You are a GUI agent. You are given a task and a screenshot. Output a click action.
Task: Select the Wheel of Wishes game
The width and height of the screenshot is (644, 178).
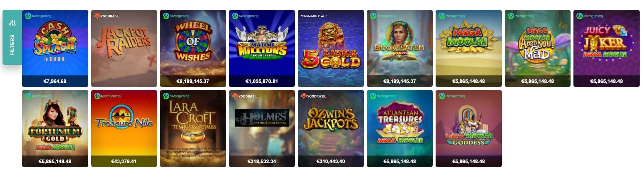tap(193, 48)
